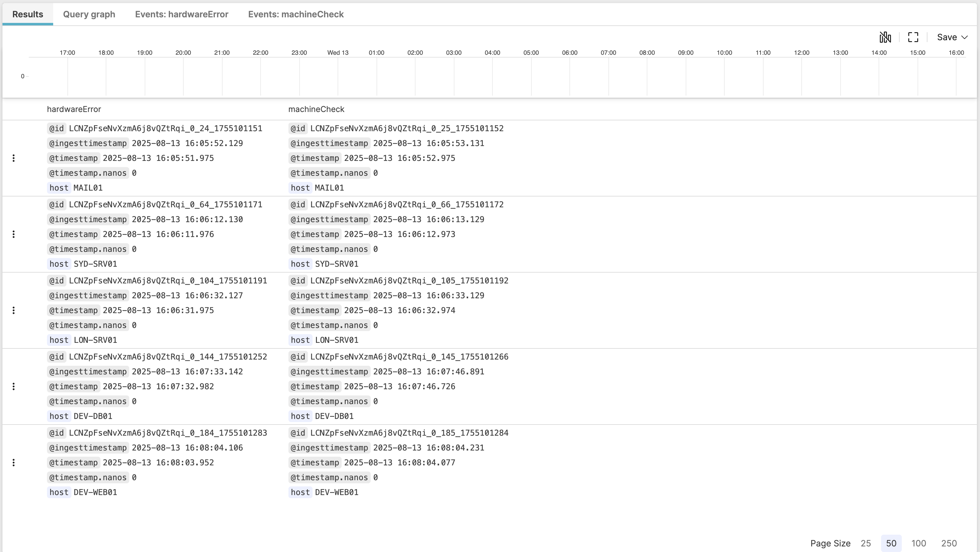
Task: Open row menu for MAIL01 result
Action: (x=14, y=158)
